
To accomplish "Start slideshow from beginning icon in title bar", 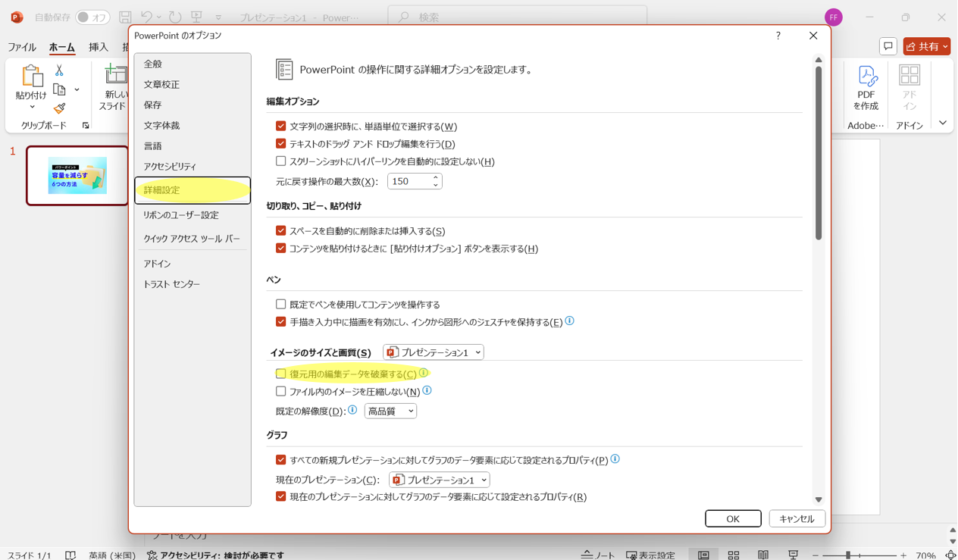I will [196, 17].
